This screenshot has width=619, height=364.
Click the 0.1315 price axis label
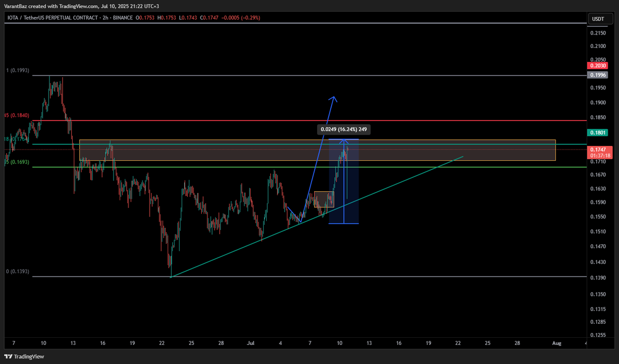(x=598, y=309)
